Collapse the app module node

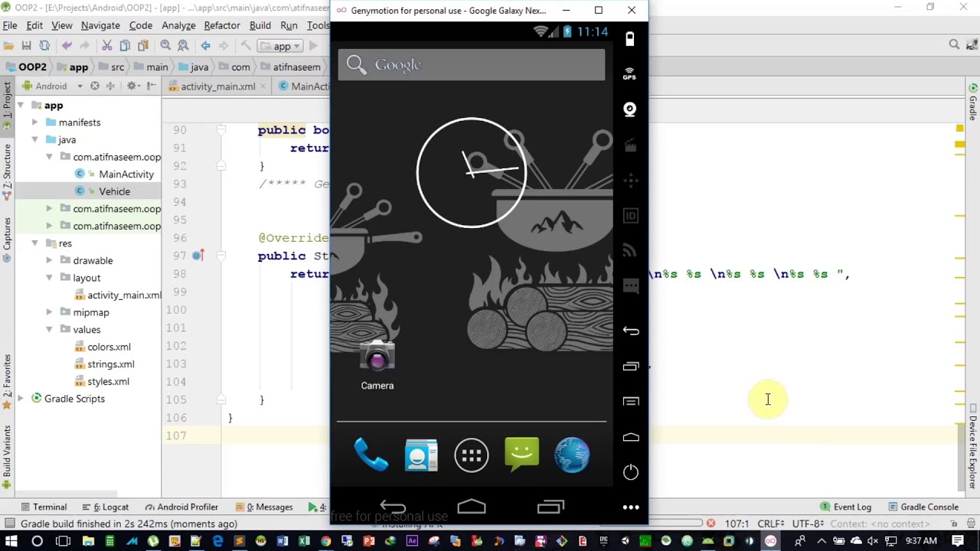pyautogui.click(x=21, y=106)
